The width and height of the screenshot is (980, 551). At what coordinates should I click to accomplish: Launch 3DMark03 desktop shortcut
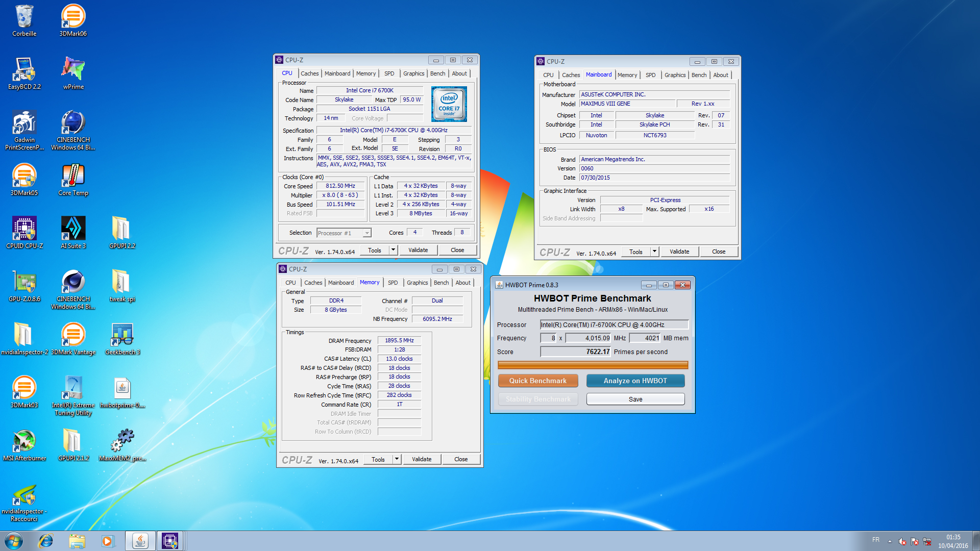point(24,392)
